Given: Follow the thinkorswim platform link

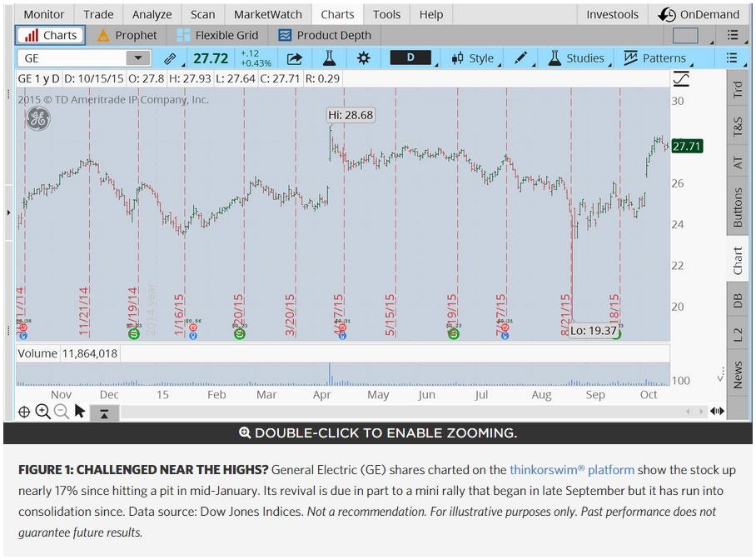Looking at the screenshot, I should pos(572,470).
